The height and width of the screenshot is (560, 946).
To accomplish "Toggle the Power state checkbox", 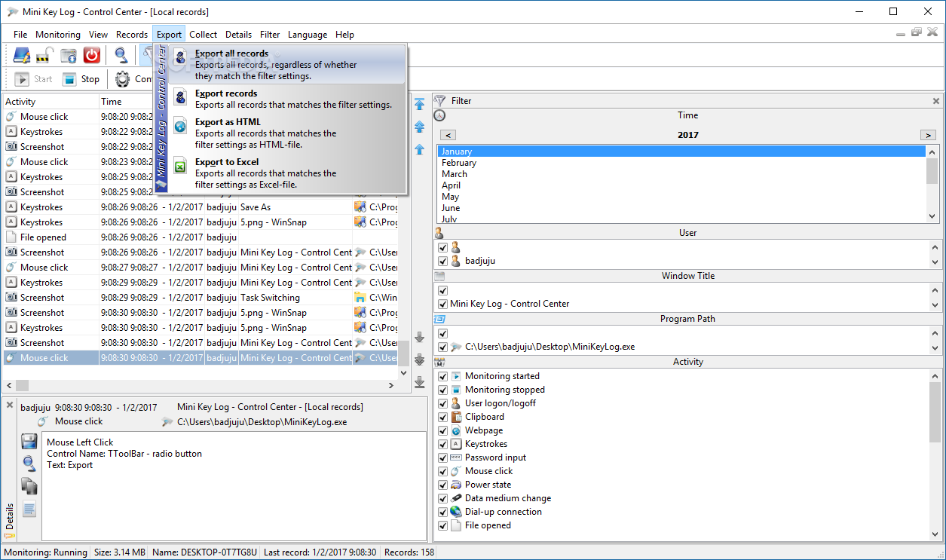I will click(x=443, y=485).
